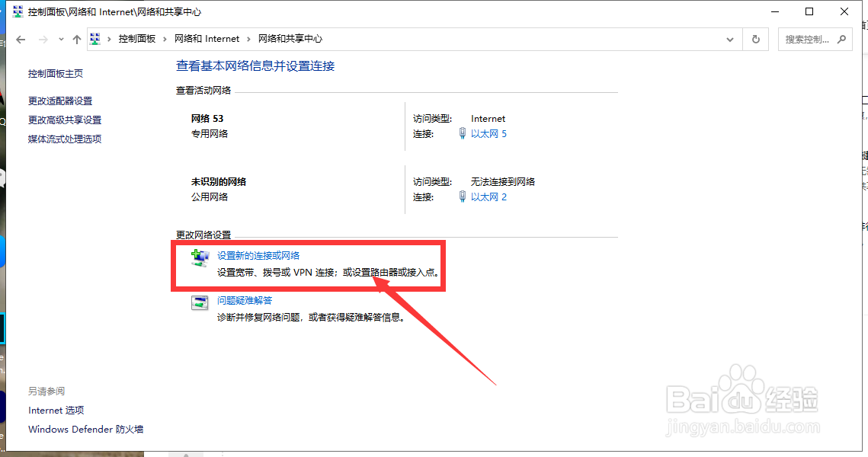Open 更改适配器设置 in the left panel
Image resolution: width=868 pixels, height=457 pixels.
59,100
